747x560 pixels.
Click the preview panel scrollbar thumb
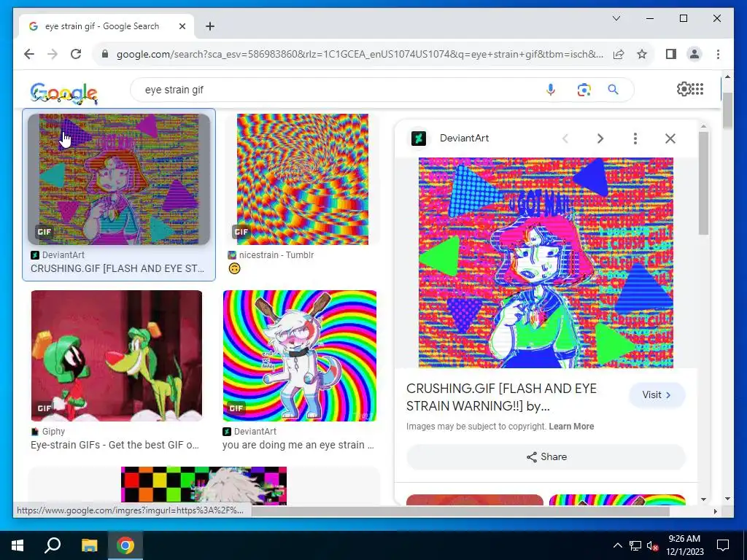click(704, 183)
